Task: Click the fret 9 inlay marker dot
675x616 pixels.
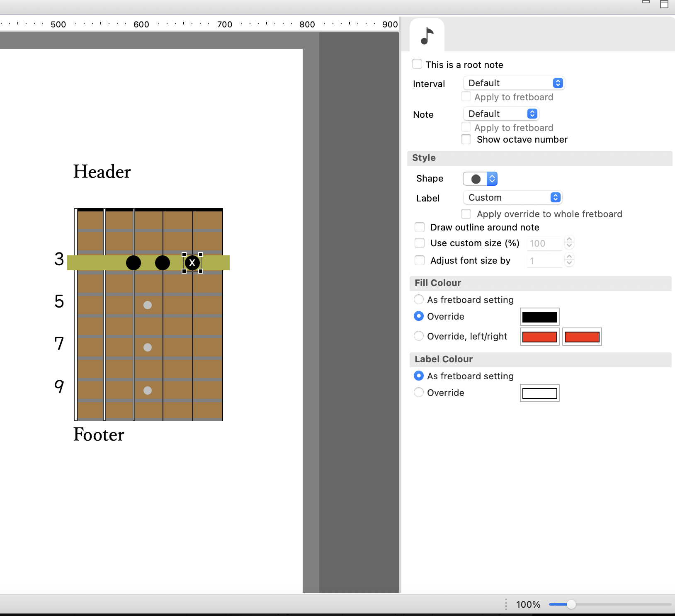Action: (148, 390)
